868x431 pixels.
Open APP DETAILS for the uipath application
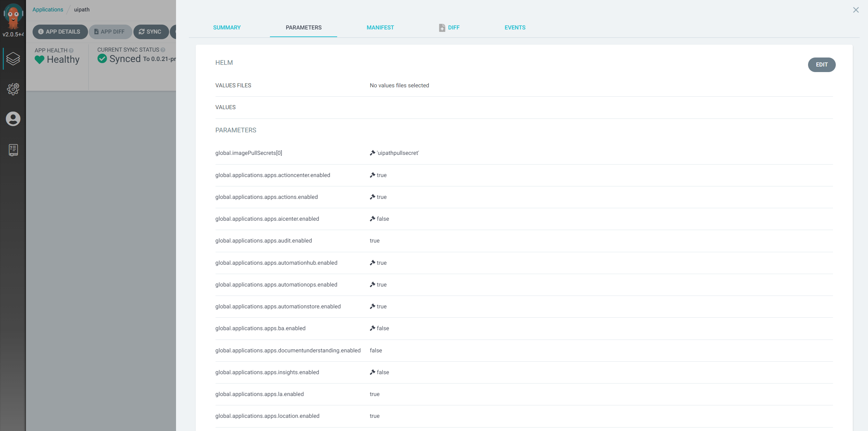[x=60, y=32]
